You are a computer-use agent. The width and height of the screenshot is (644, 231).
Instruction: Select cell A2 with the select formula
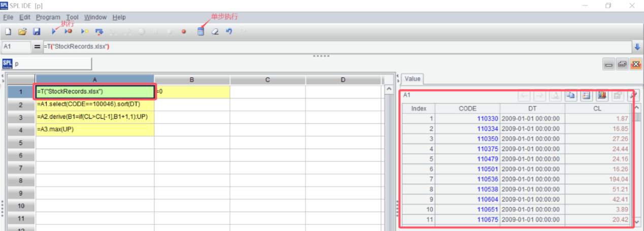pyautogui.click(x=95, y=105)
